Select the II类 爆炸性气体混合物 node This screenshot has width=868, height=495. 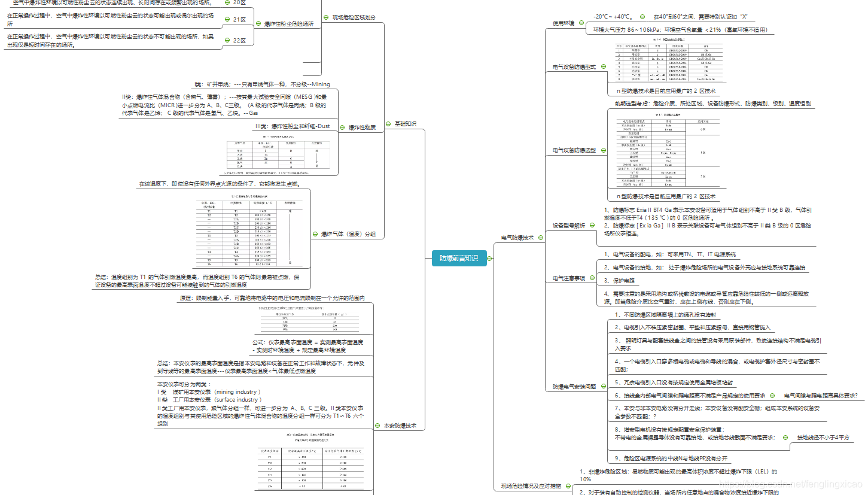click(225, 104)
